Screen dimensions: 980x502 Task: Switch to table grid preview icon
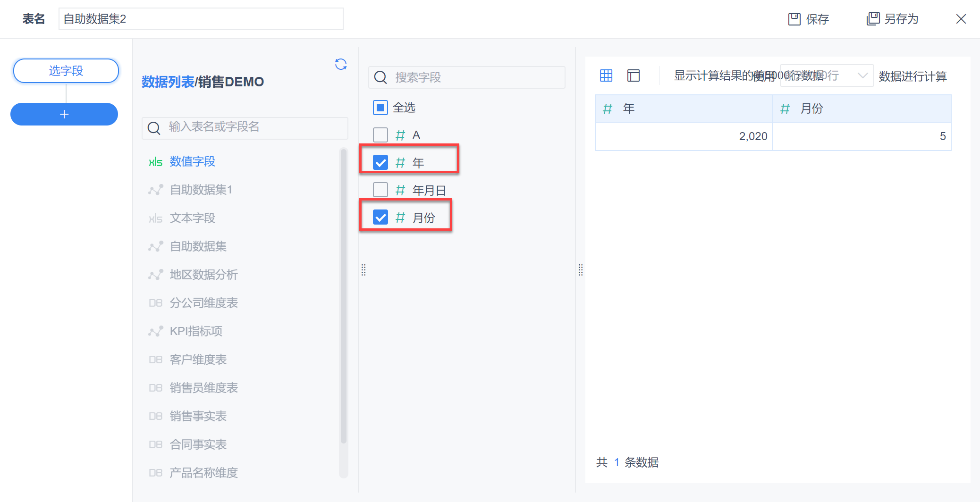[606, 75]
